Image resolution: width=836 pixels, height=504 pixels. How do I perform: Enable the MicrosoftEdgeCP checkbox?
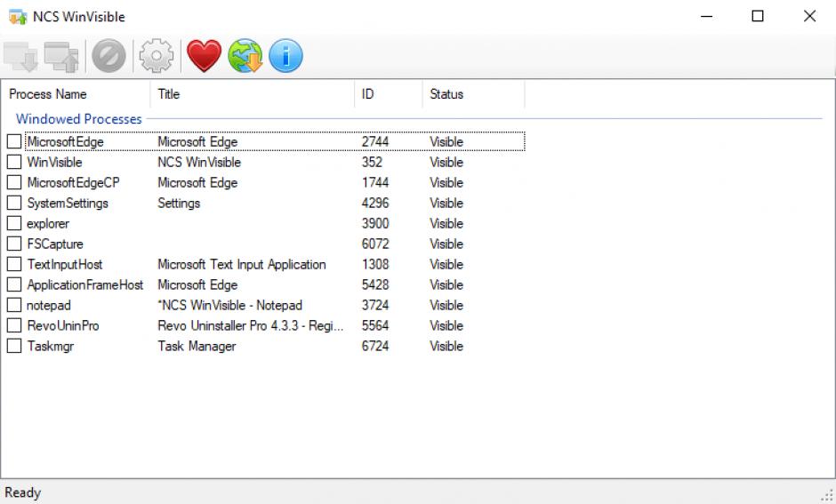(14, 182)
